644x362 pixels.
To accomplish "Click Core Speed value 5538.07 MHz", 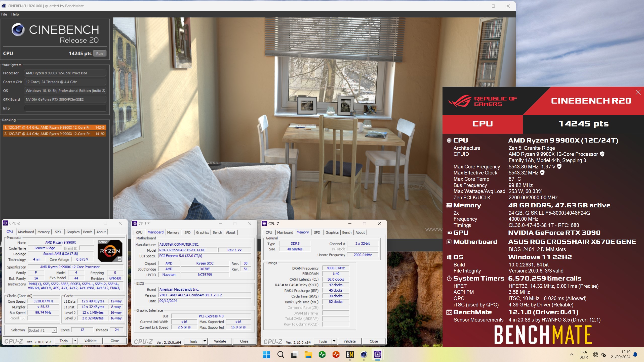I will point(44,301).
